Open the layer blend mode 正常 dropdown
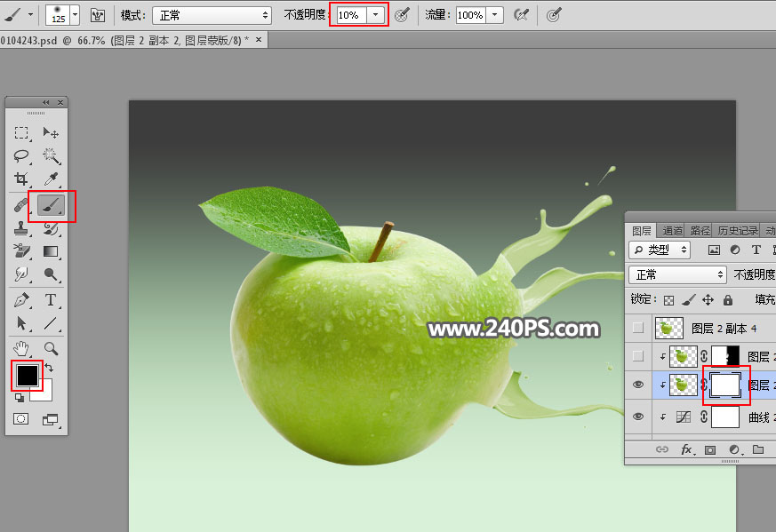Viewport: 776px width, 532px height. pyautogui.click(x=677, y=274)
